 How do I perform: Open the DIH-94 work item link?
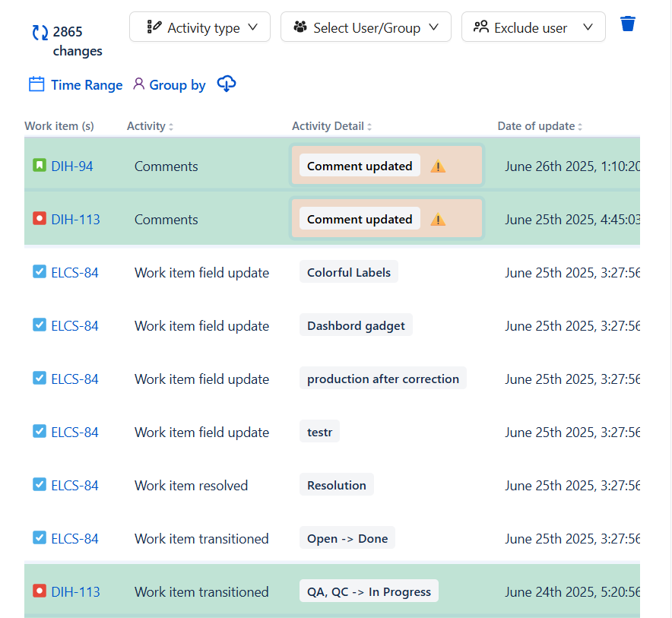click(x=72, y=166)
